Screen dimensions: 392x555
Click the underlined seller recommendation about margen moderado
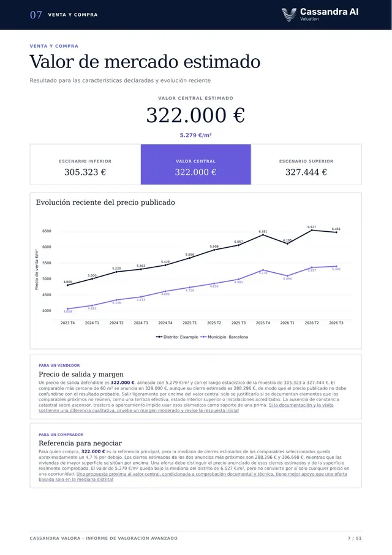[x=186, y=408]
